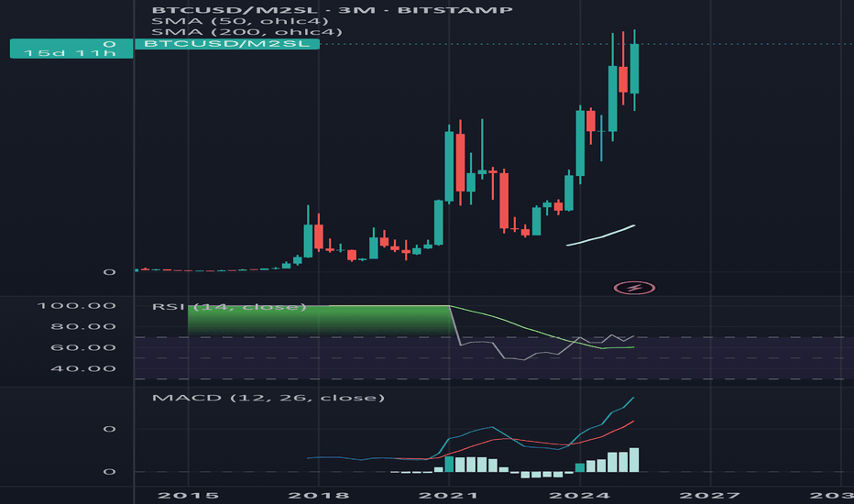Open the MACD (12, 26, close) indicator legend
854x504 pixels.
tap(268, 398)
